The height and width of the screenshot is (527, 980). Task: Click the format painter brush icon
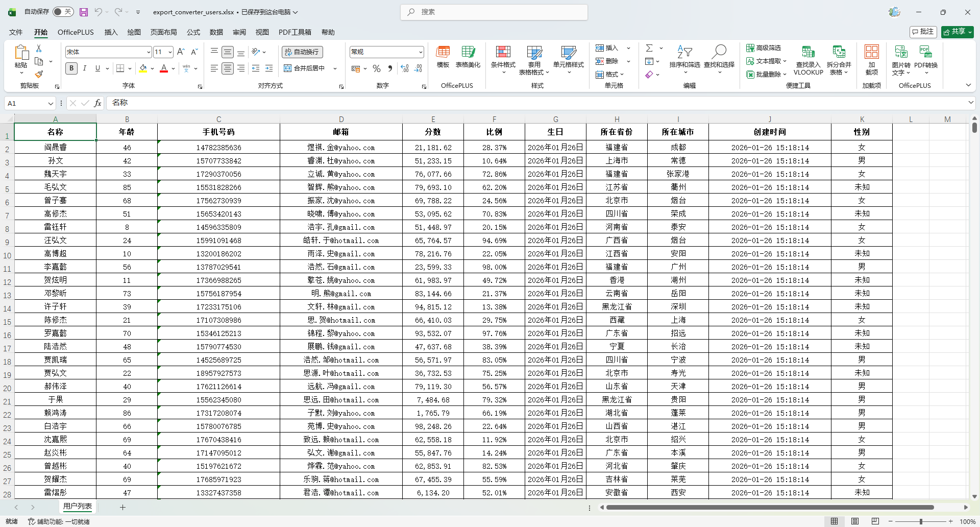[x=39, y=74]
